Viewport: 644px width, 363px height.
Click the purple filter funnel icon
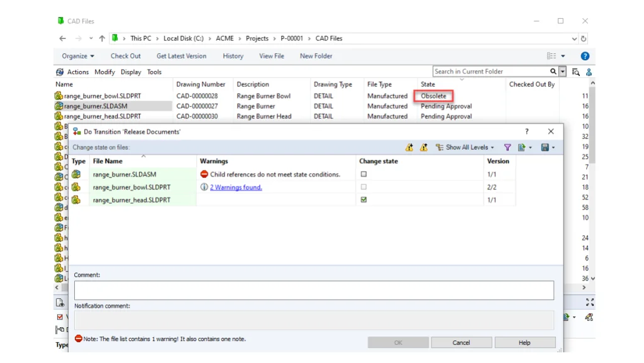(x=508, y=147)
